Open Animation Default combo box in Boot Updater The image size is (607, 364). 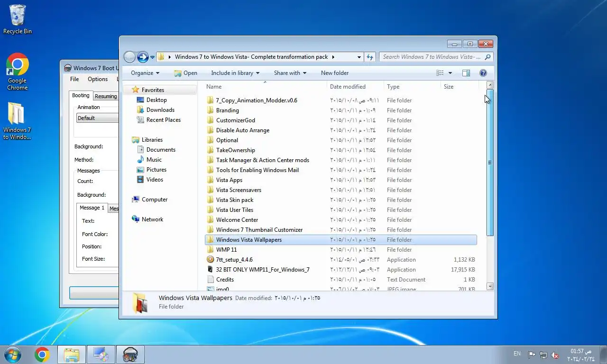tap(97, 118)
